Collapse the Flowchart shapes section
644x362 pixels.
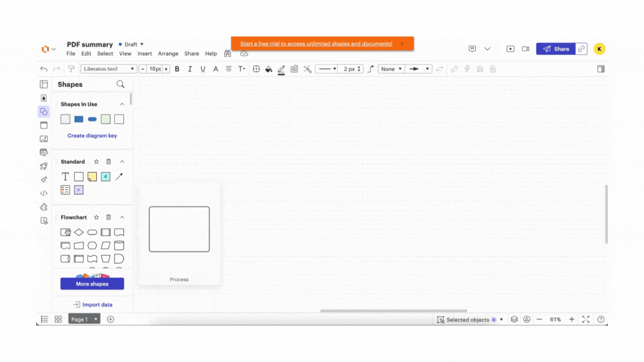click(122, 217)
